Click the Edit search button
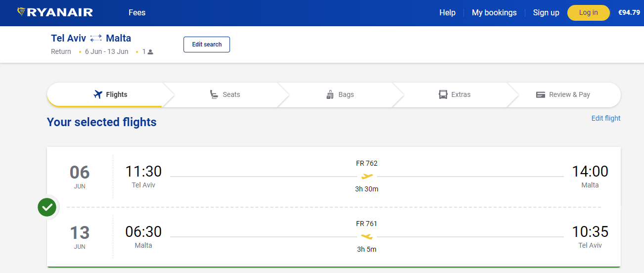644x273 pixels. pos(207,45)
